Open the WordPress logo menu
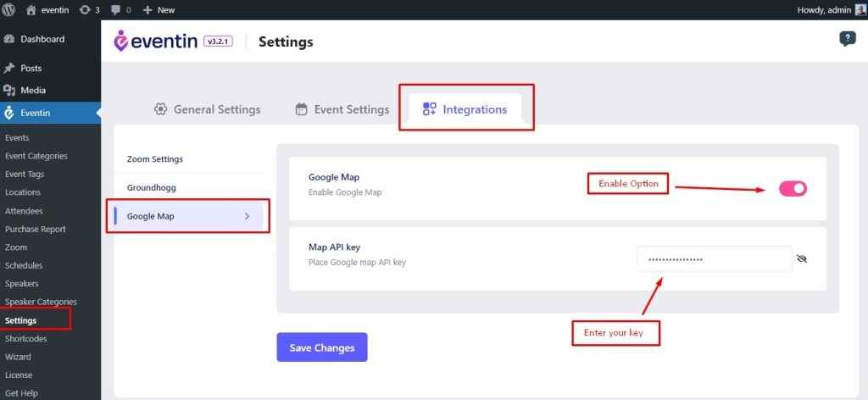868x400 pixels. coord(8,9)
